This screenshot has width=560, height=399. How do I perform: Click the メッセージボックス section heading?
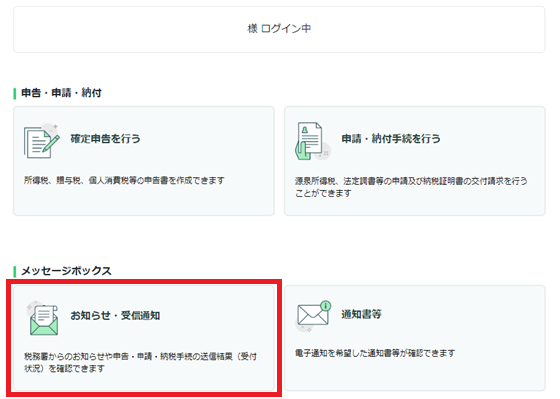tap(66, 271)
